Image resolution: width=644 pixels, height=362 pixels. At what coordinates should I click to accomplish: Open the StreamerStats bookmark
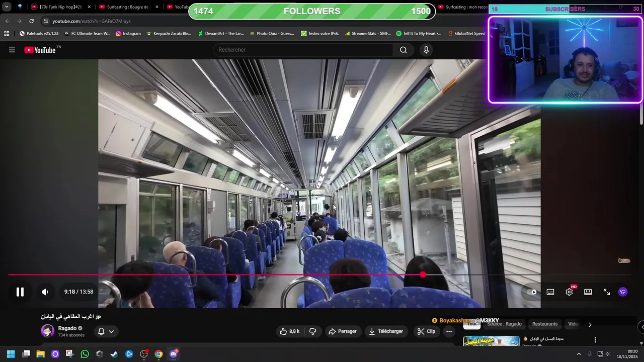(x=367, y=34)
